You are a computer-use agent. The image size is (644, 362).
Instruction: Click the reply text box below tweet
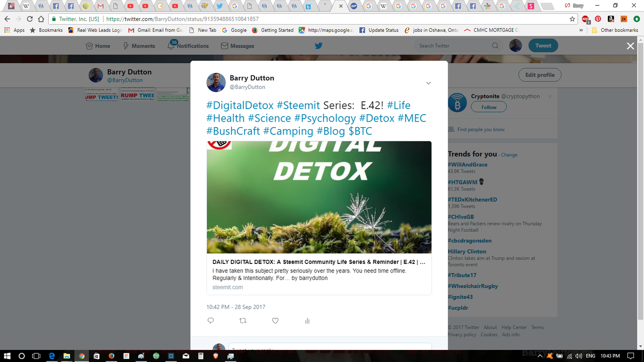tap(330, 347)
